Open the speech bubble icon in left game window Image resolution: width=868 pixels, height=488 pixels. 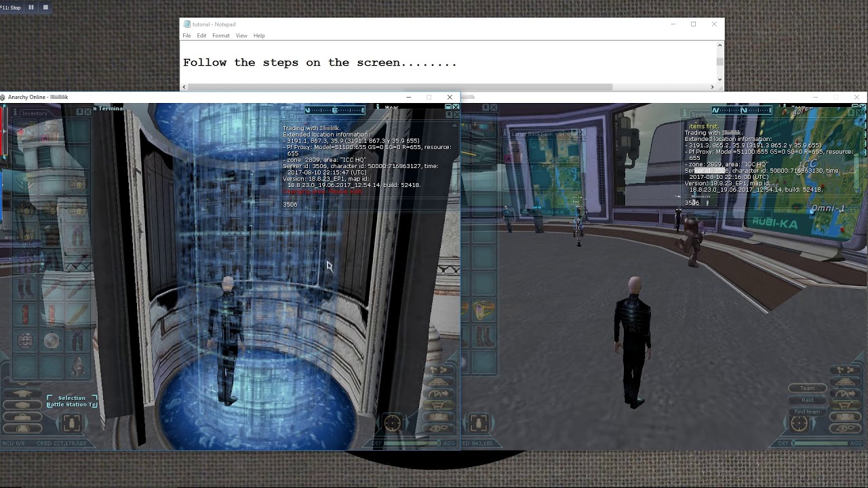tap(439, 428)
